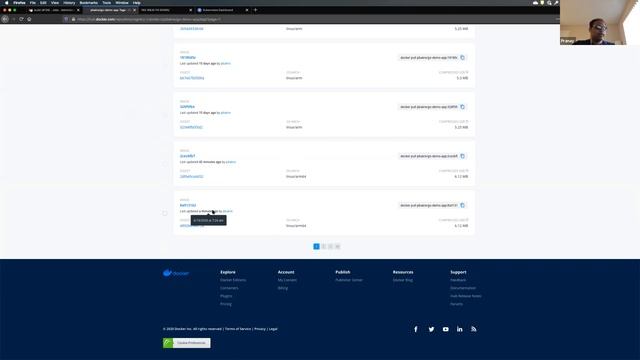
Task: Open the History menu
Action: pos(69,2)
